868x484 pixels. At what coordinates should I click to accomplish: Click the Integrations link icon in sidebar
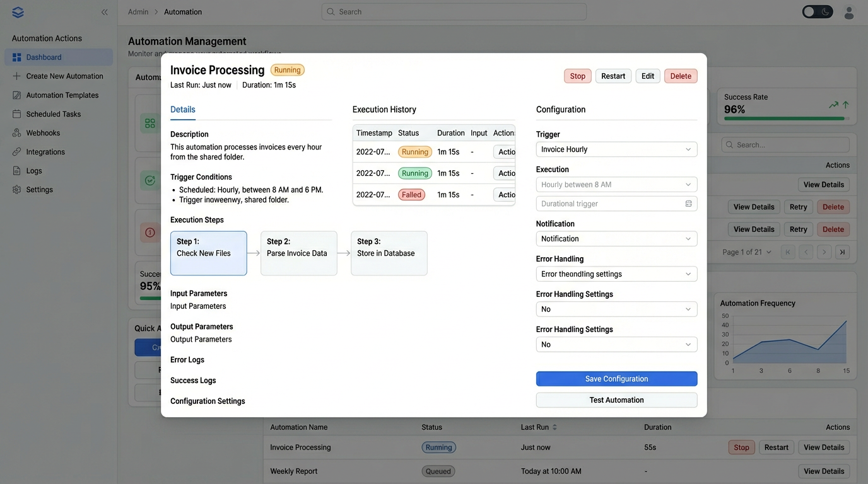pyautogui.click(x=17, y=152)
